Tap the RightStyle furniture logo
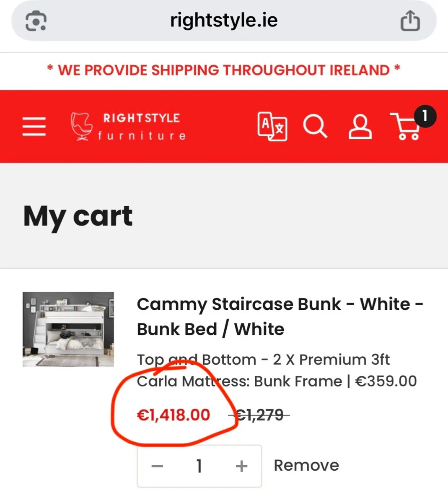 pyautogui.click(x=128, y=126)
